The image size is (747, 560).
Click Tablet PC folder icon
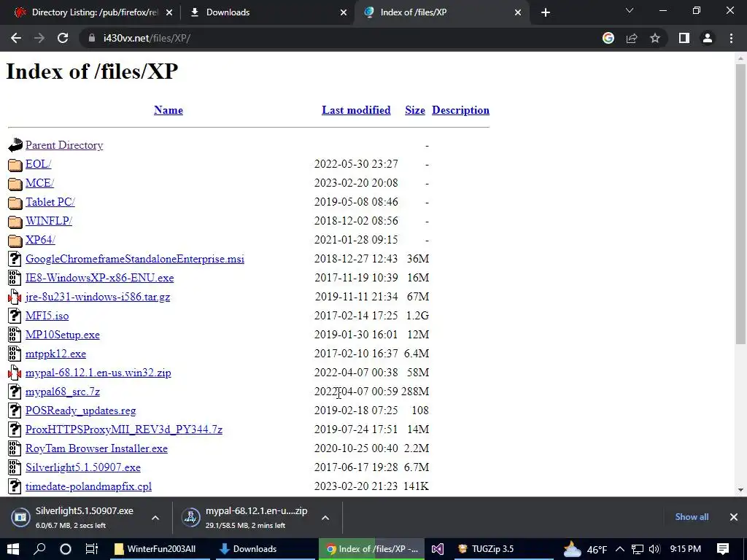pos(15,203)
